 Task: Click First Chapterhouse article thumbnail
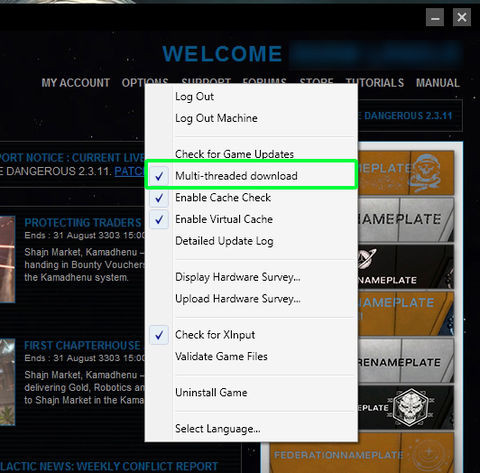point(7,382)
